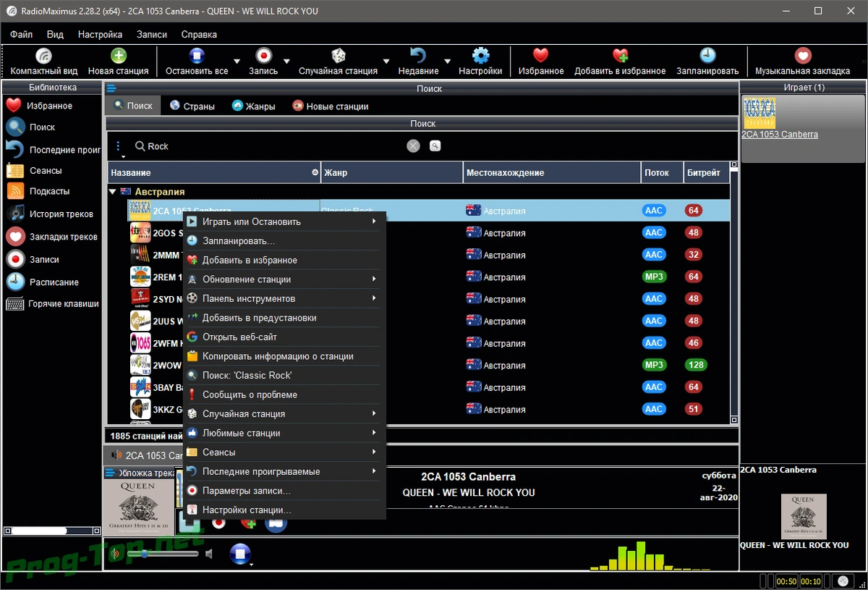Add a new station (Новая станция)
868x590 pixels.
(118, 62)
